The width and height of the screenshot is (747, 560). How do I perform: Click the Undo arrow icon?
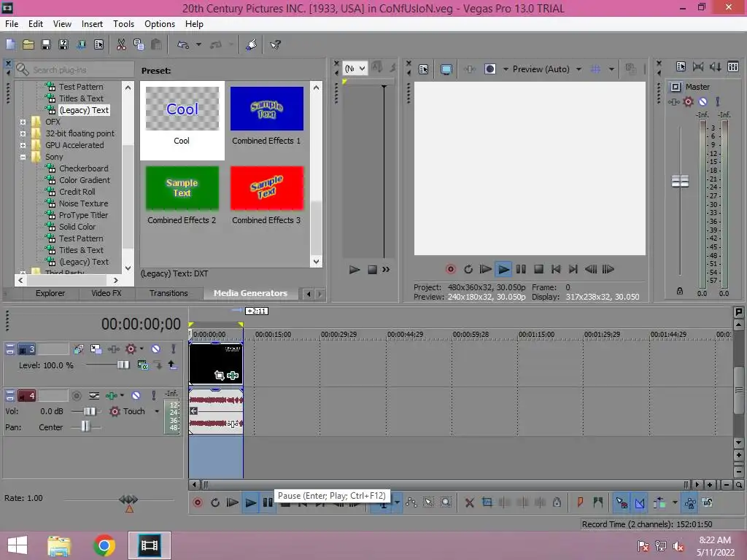183,44
